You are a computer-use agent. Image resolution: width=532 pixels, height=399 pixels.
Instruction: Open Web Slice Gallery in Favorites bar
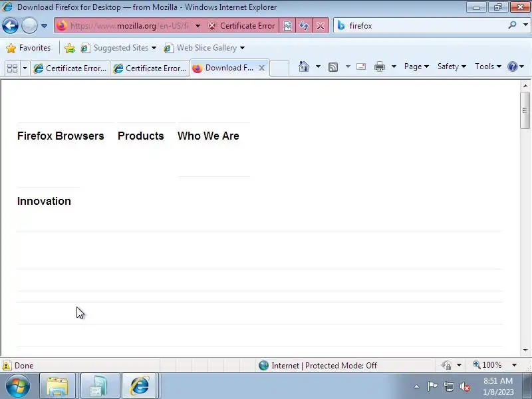click(x=204, y=48)
